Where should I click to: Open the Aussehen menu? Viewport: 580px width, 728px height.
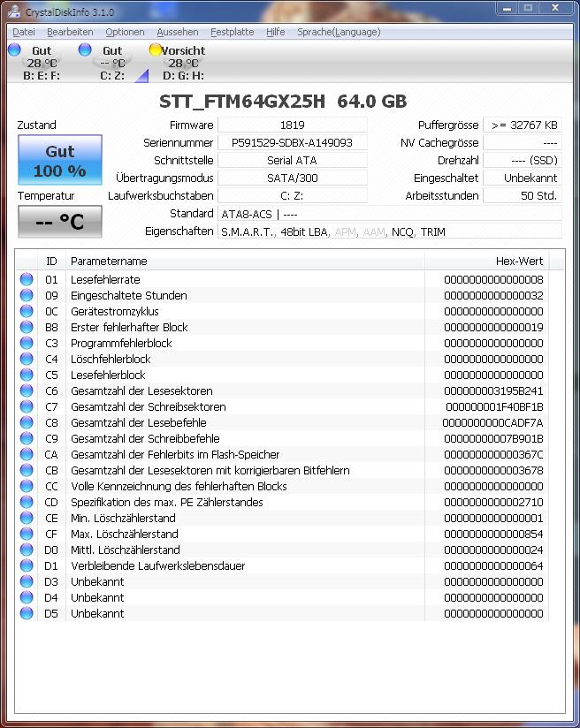(178, 32)
